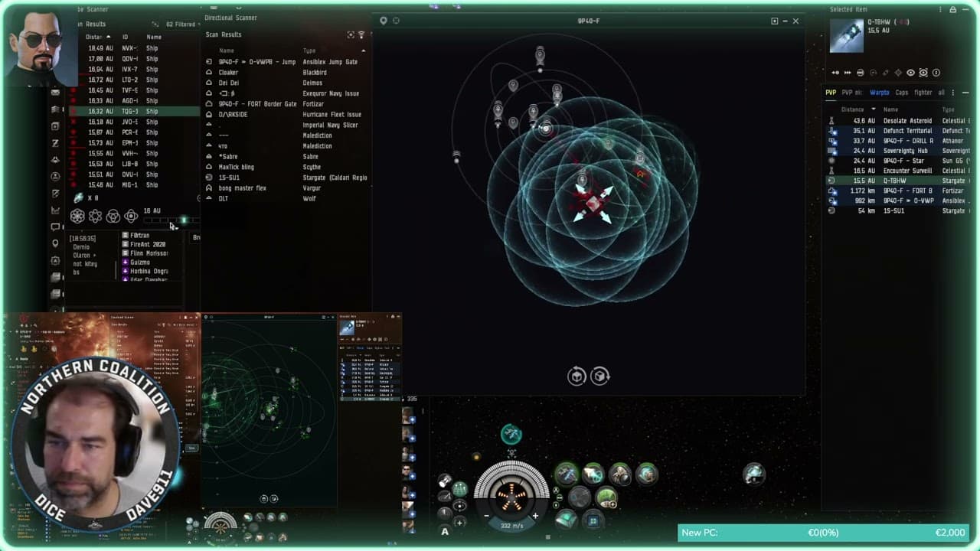The width and height of the screenshot is (980, 551).
Task: Click the Look At eye icon
Action: coord(910,73)
